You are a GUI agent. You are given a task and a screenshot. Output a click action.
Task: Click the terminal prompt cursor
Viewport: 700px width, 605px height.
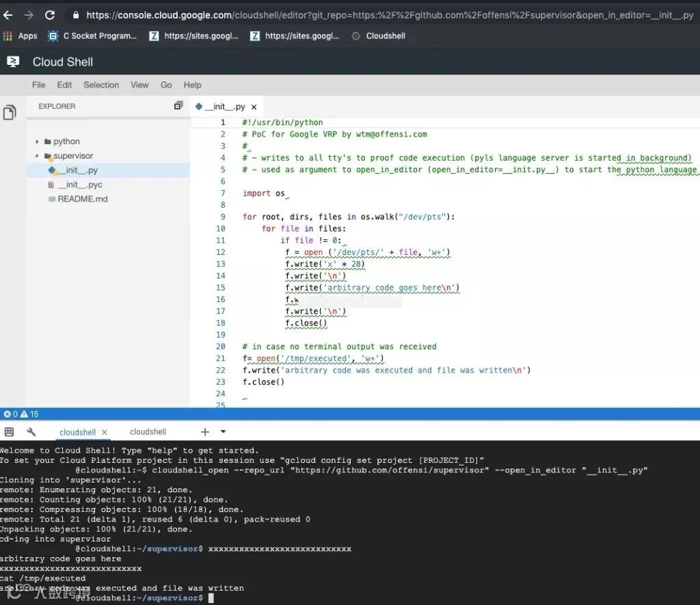click(x=211, y=598)
